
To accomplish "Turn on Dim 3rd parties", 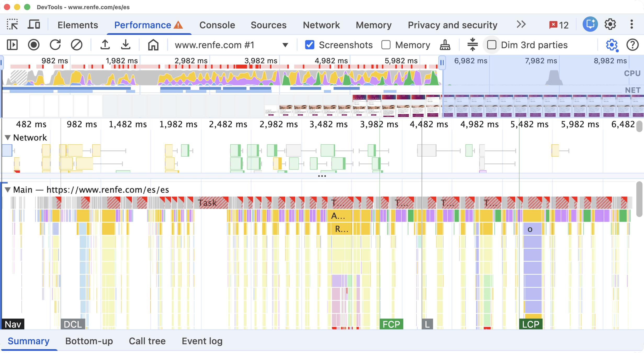I will click(x=492, y=45).
